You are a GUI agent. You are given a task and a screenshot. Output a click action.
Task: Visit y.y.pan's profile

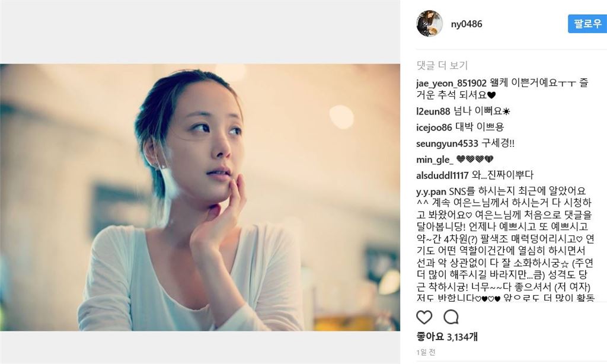pos(432,191)
